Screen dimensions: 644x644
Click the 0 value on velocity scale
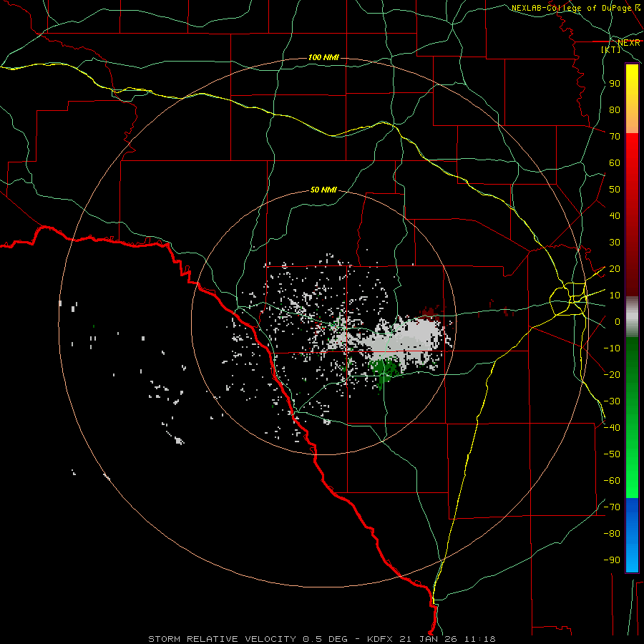618,321
